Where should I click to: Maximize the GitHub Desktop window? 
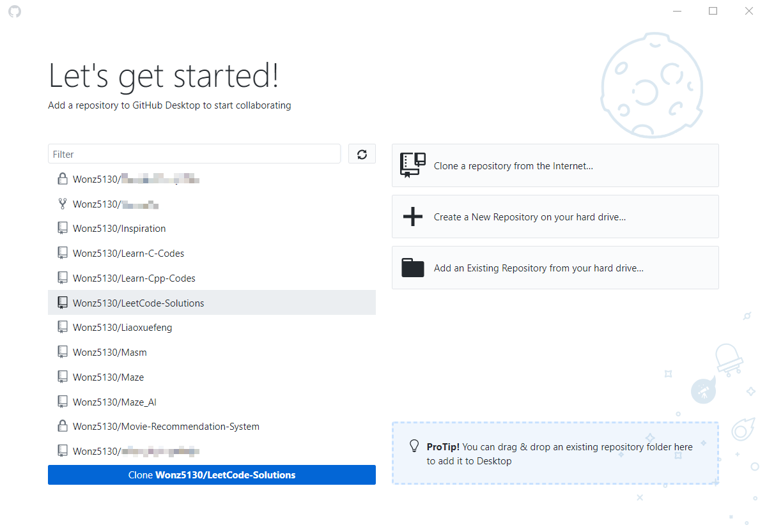click(713, 11)
